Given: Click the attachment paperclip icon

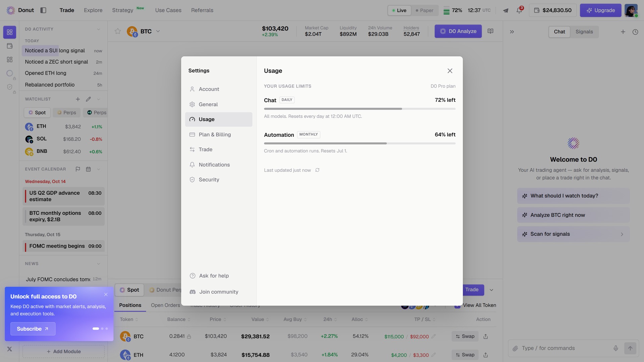Looking at the screenshot, I should (515, 349).
